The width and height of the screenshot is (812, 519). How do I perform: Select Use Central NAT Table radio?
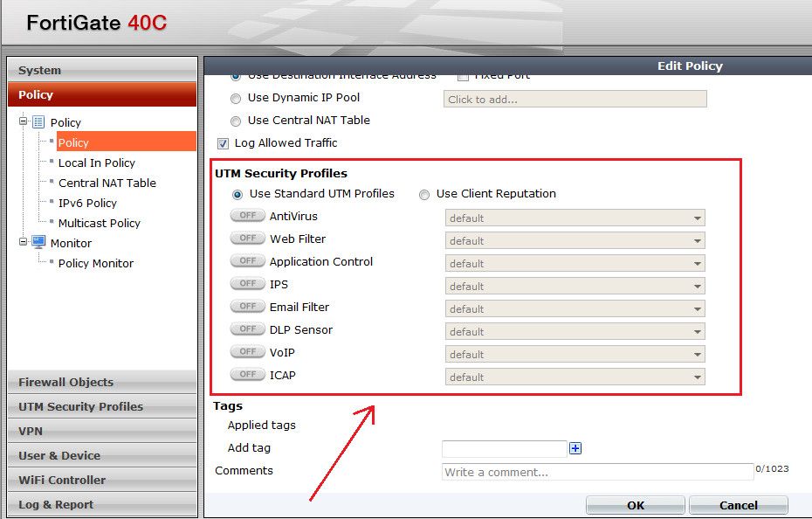tap(236, 121)
